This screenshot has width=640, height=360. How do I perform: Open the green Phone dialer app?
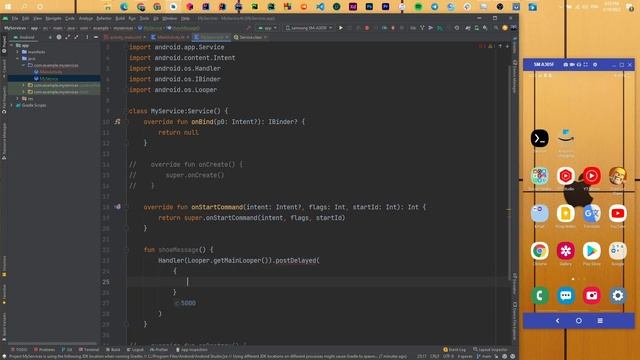point(539,296)
